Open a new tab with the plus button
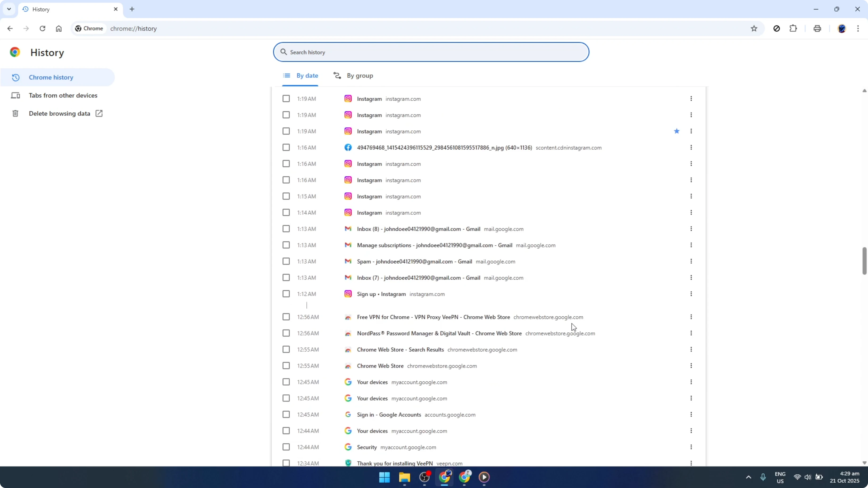The width and height of the screenshot is (868, 488). (132, 9)
